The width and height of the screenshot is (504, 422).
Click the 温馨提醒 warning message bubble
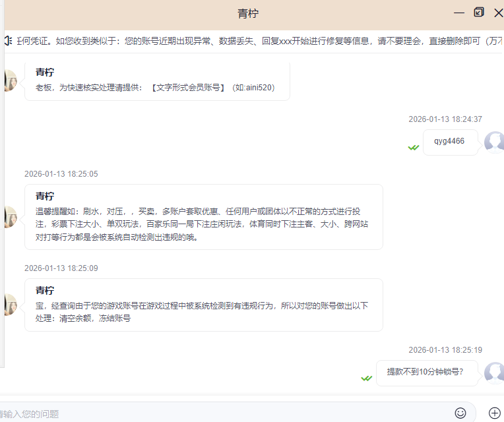[x=203, y=217]
